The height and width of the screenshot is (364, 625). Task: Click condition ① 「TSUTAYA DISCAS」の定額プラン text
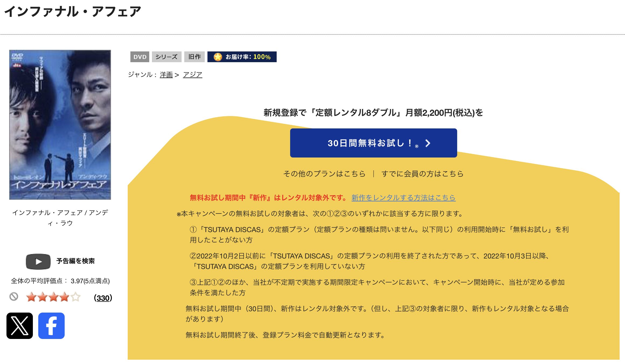coord(379,234)
